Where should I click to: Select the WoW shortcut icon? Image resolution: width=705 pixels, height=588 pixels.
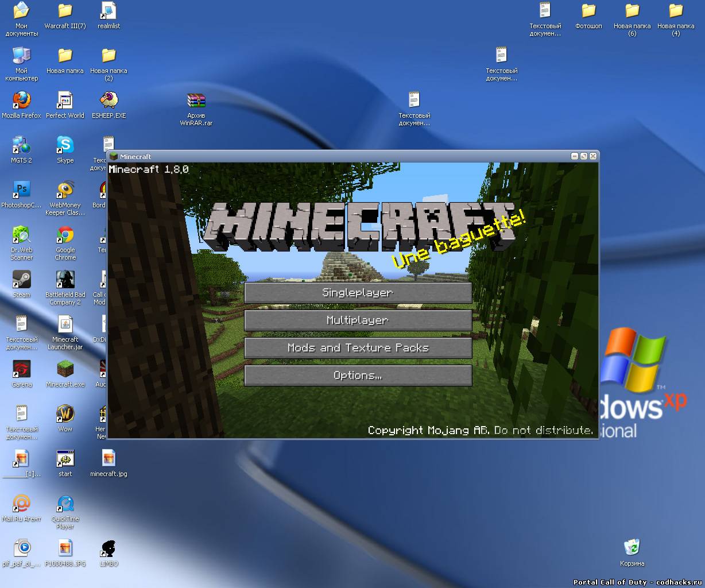tap(65, 413)
